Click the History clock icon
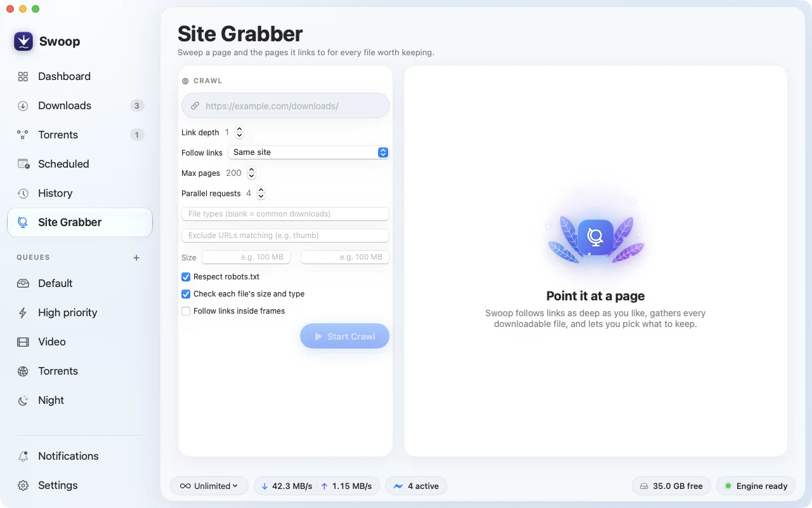The width and height of the screenshot is (812, 508). [23, 193]
